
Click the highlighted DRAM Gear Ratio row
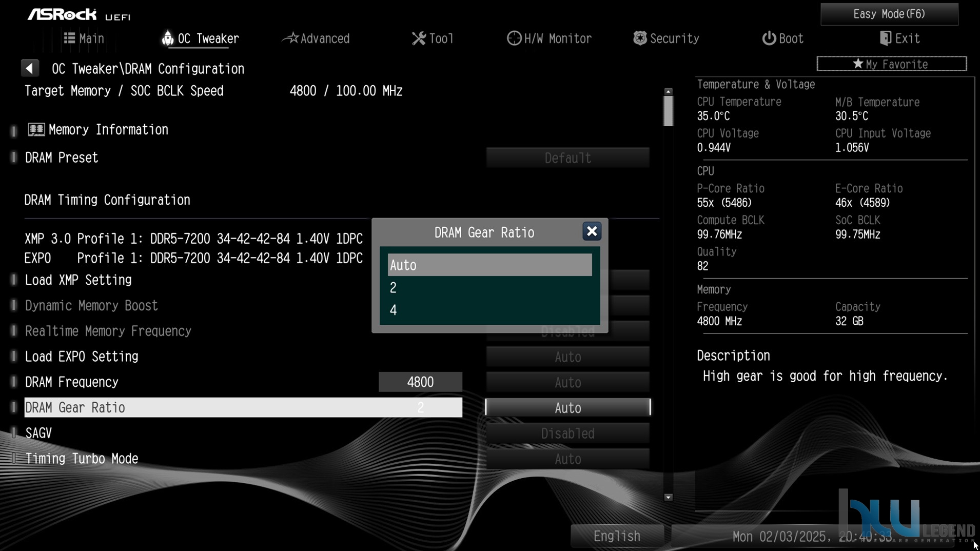(243, 407)
